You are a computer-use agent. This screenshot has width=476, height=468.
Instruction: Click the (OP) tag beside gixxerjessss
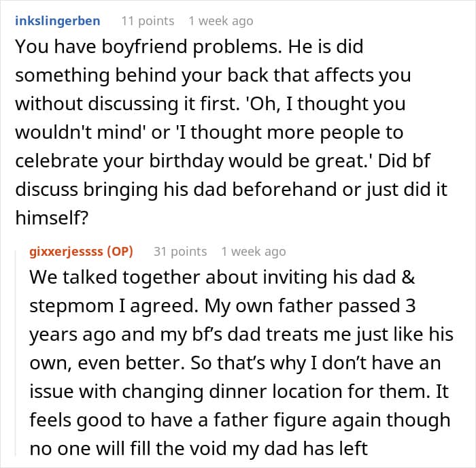(x=120, y=252)
